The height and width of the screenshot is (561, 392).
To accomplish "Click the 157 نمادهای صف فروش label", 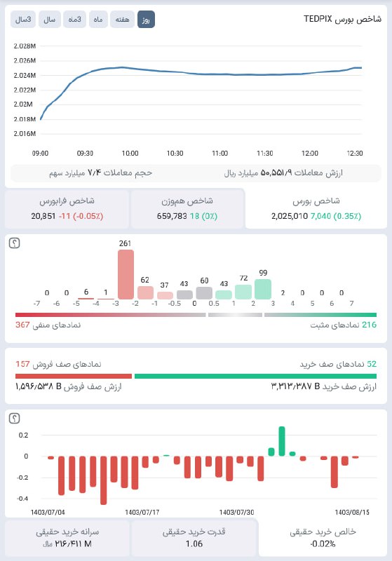I will point(58,364).
